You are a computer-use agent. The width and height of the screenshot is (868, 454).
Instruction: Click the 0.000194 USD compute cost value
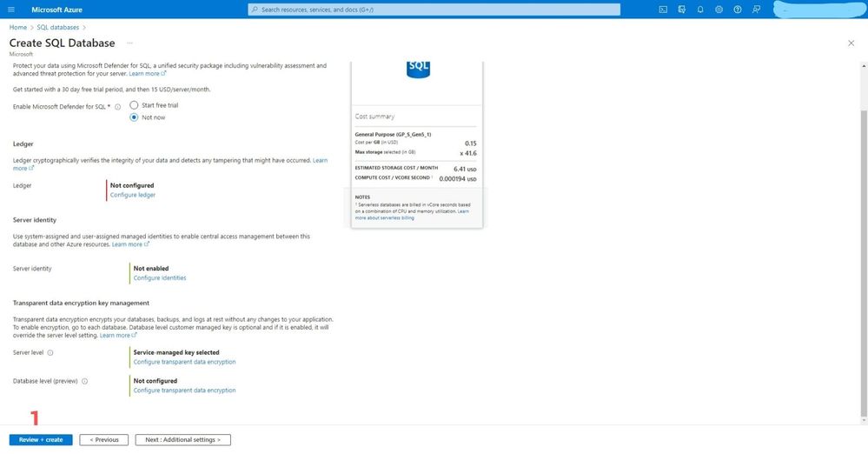click(458, 179)
